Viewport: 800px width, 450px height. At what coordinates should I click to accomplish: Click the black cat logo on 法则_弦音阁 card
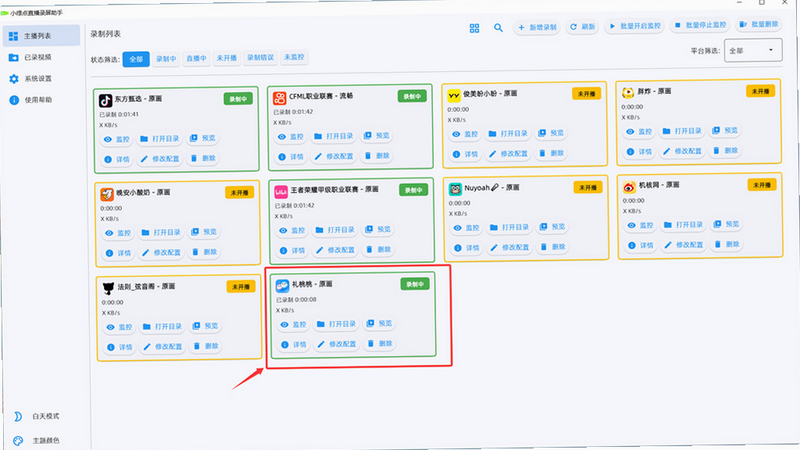click(109, 288)
